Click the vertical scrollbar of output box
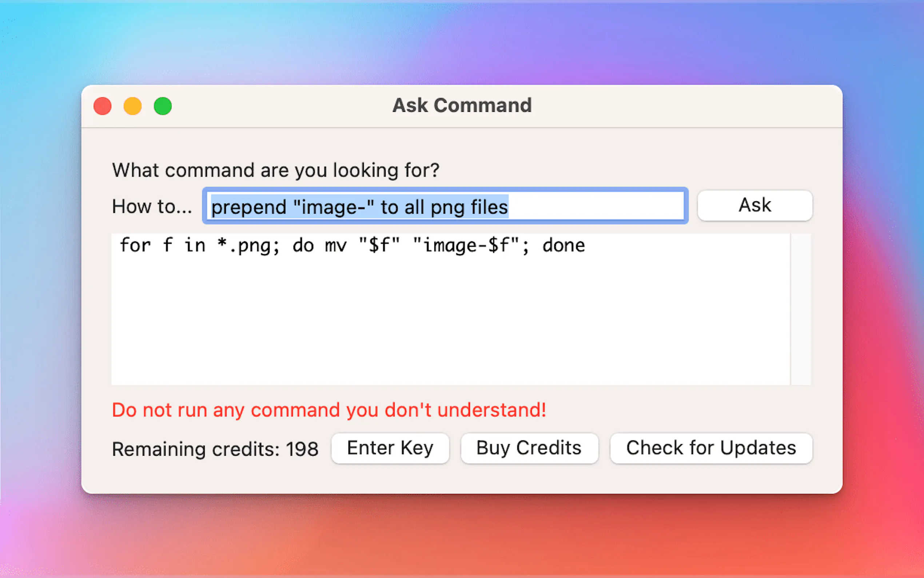Image resolution: width=924 pixels, height=578 pixels. (x=800, y=309)
